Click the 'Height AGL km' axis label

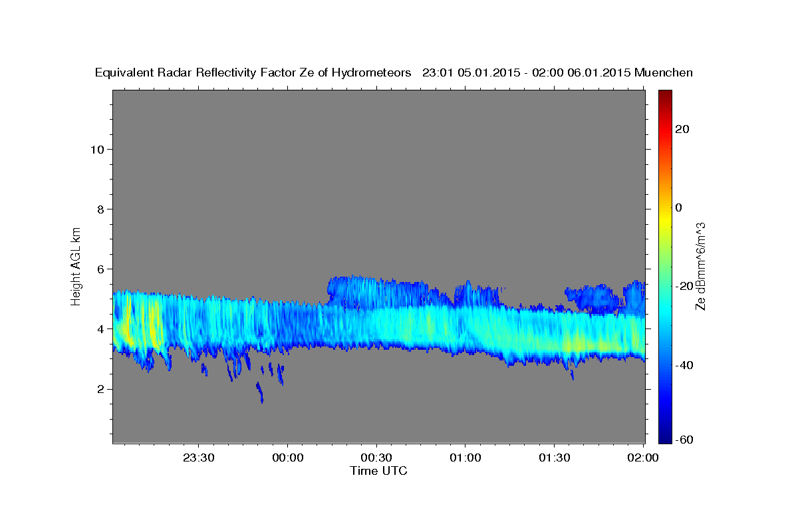(76, 265)
